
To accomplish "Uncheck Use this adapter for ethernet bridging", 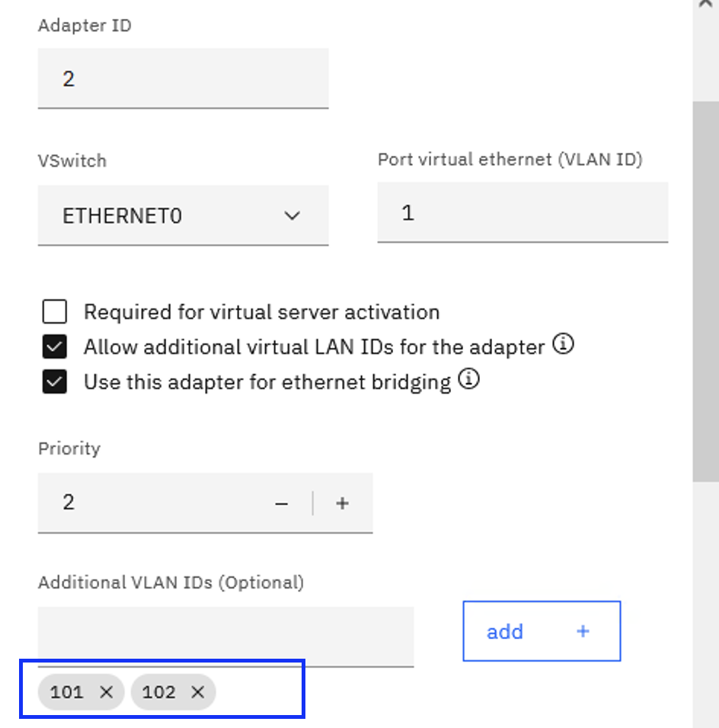I will click(53, 381).
